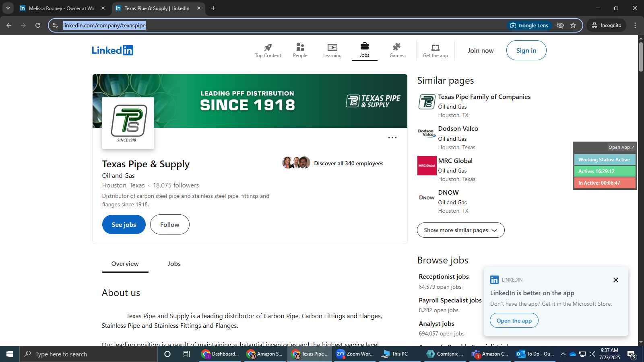The image size is (644, 362).
Task: Select the Overview tab
Action: click(x=125, y=264)
